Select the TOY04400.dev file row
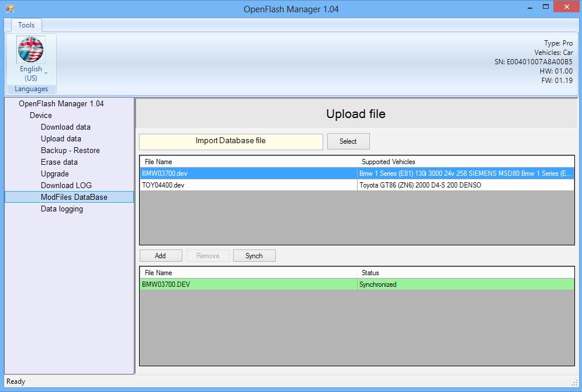Viewport: 582px width, 392px height. point(356,185)
